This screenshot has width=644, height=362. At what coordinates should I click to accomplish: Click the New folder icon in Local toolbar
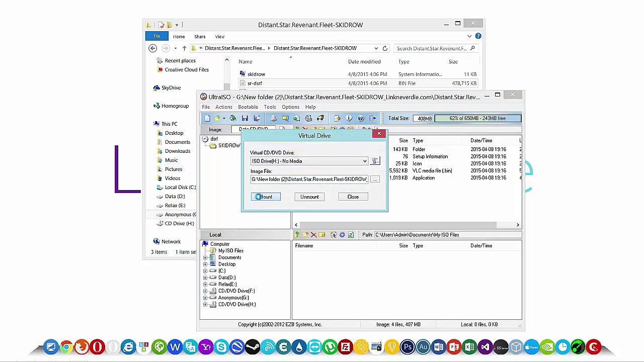coord(305,235)
